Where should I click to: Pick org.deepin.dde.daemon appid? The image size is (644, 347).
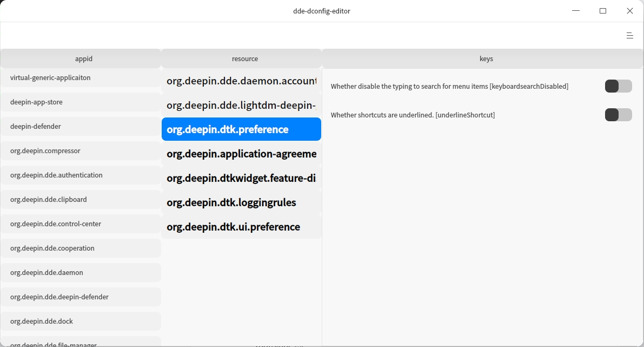[81, 273]
